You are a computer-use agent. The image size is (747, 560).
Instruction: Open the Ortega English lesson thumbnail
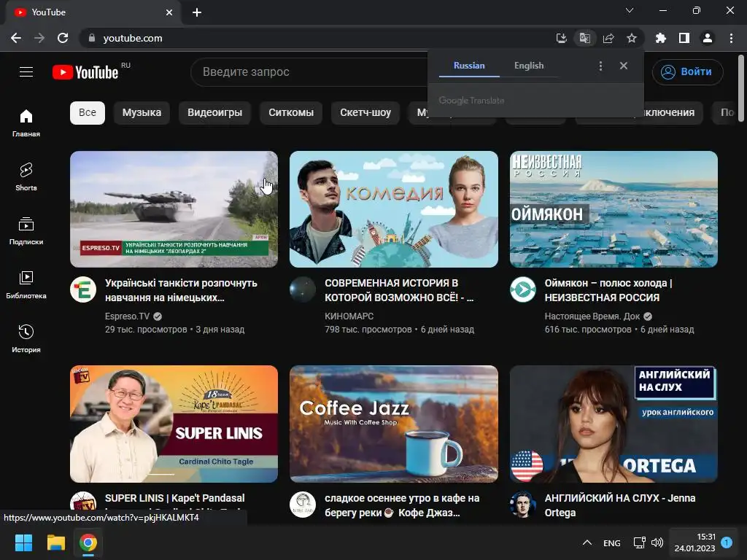[614, 424]
